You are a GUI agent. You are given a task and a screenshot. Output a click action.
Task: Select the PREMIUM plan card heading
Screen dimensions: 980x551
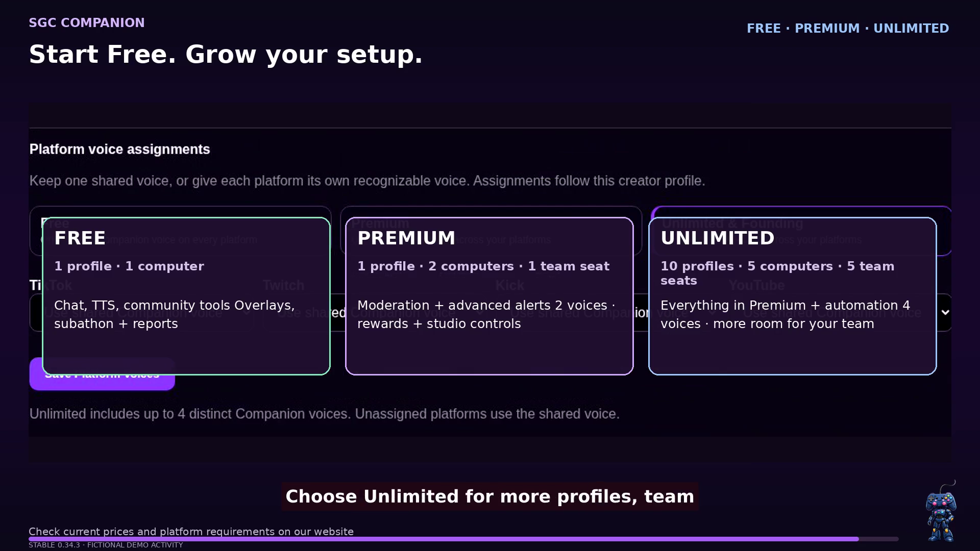[x=406, y=238]
